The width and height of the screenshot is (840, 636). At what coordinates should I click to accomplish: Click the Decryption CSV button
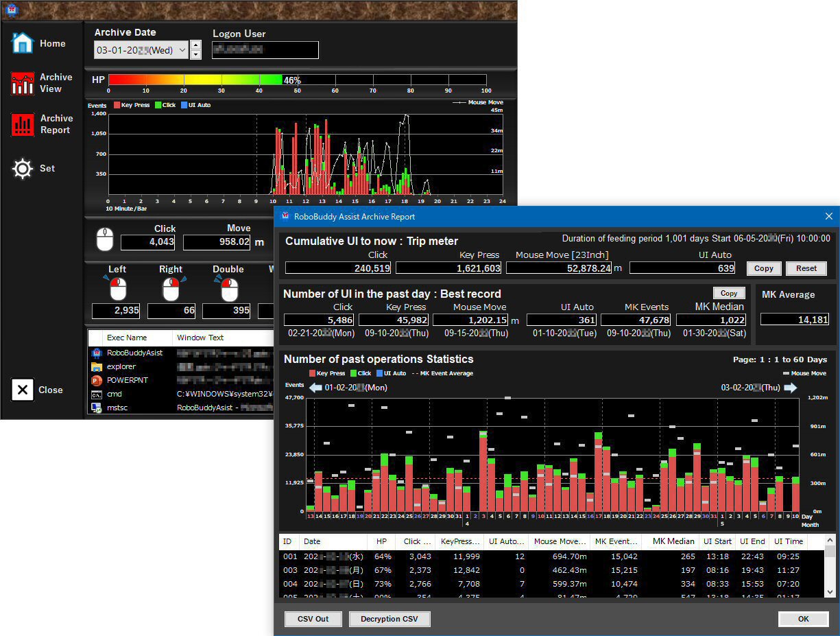click(389, 619)
